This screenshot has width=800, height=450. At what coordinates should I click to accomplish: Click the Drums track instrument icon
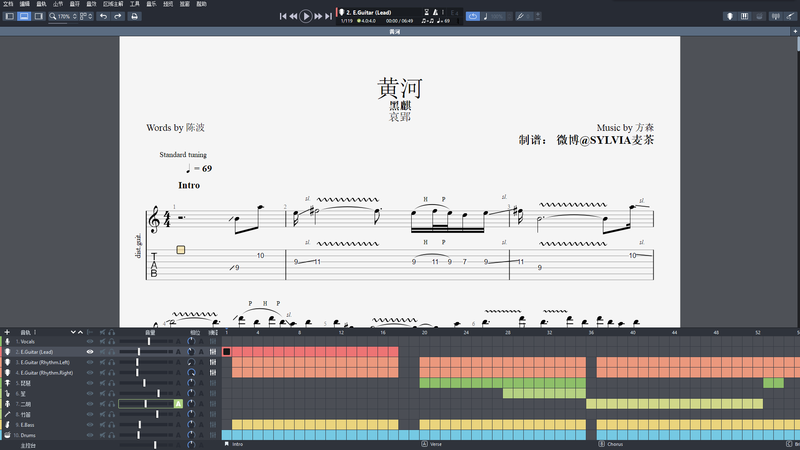7,435
